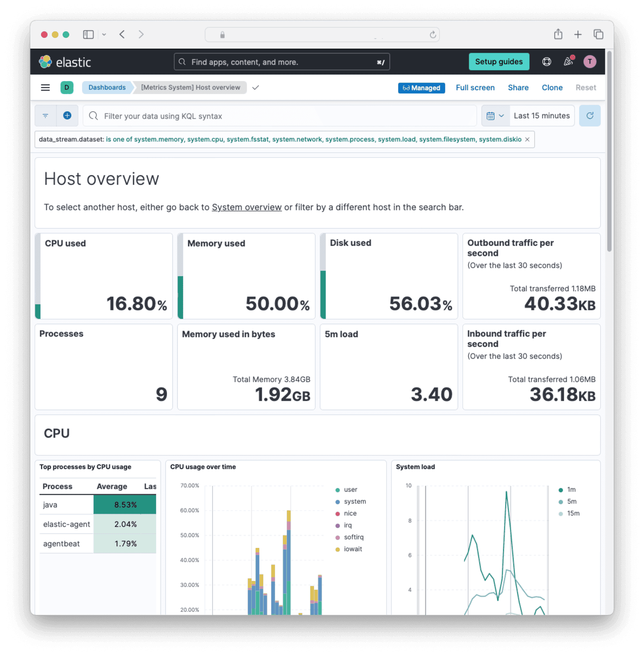Go to Dashboards breadcrumb

click(x=107, y=87)
